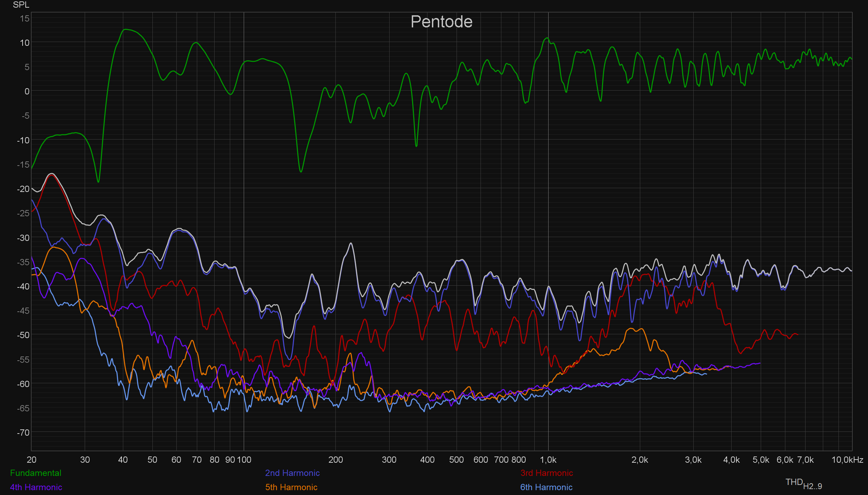This screenshot has height=495, width=868.
Task: Click the Fundamental legend label
Action: coord(35,473)
